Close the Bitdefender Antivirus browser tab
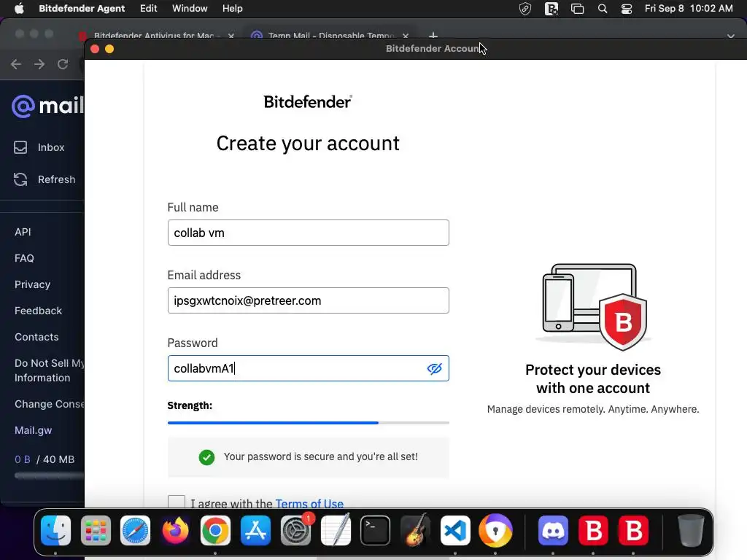747x560 pixels. (231, 36)
